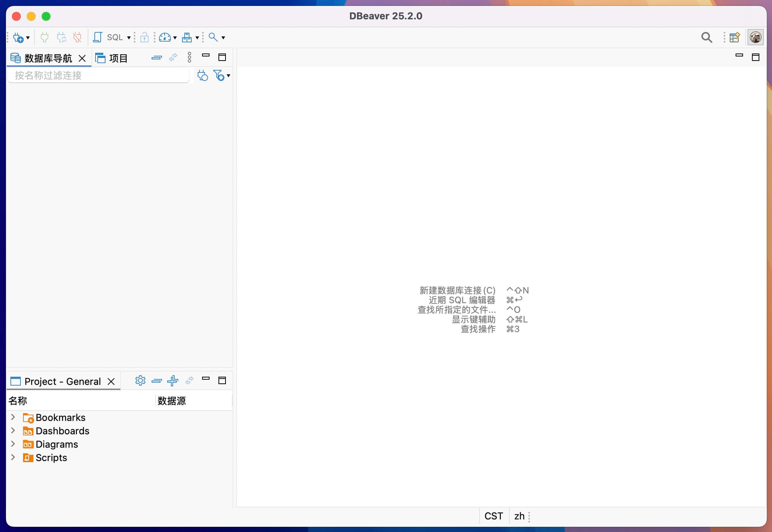Maximize the Project - General panel

(222, 380)
